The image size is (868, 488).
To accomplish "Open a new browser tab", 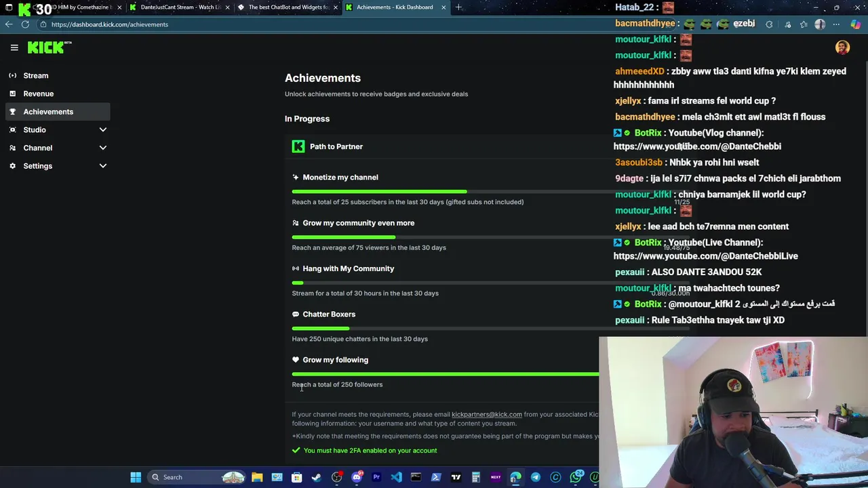I will [x=458, y=7].
